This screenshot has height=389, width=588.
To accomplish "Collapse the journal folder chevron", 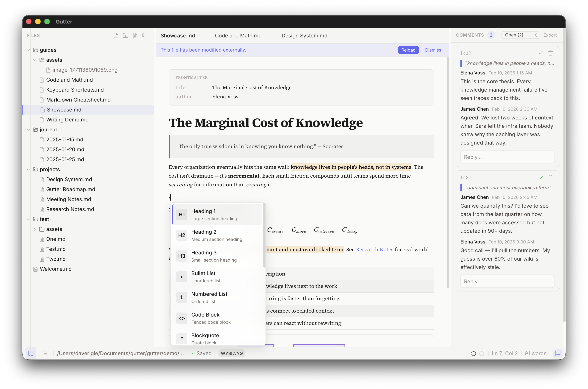I will (x=28, y=130).
